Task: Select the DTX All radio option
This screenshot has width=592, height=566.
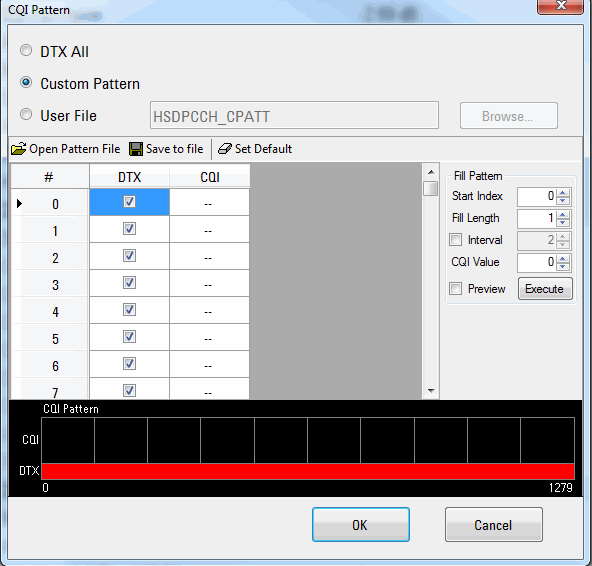Action: tap(26, 51)
